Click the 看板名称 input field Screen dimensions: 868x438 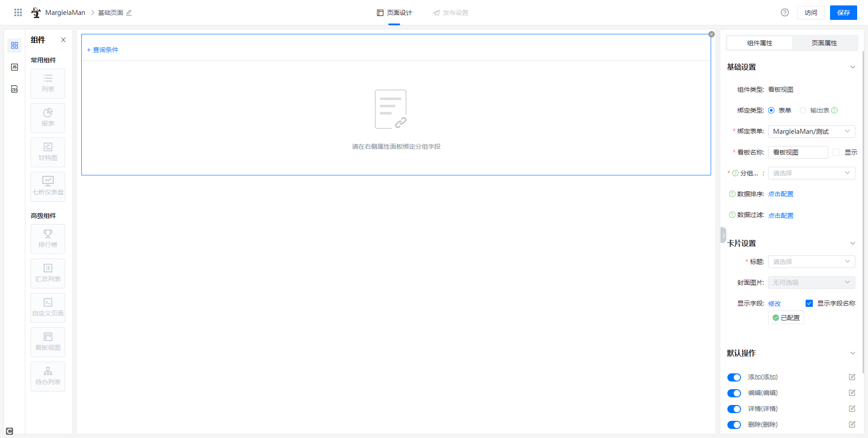798,152
